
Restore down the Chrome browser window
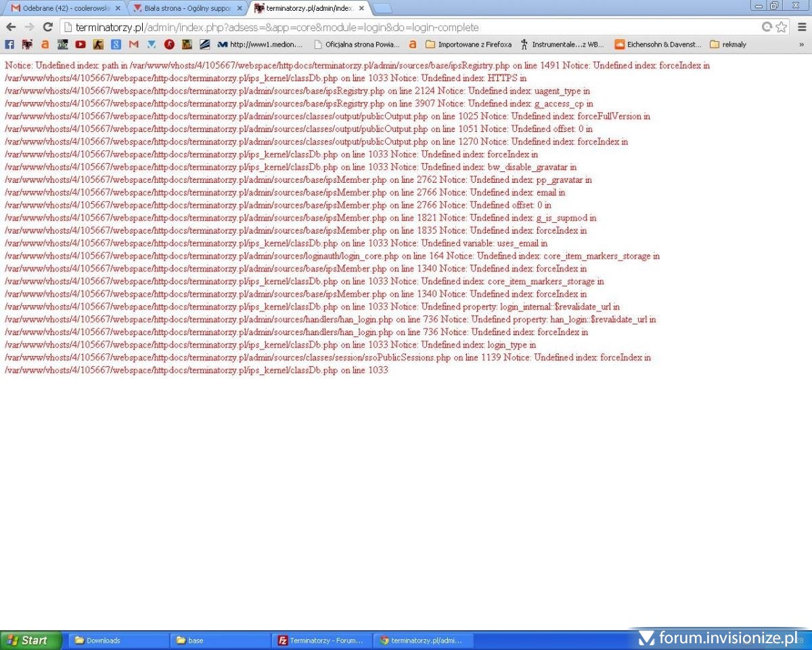click(x=775, y=5)
